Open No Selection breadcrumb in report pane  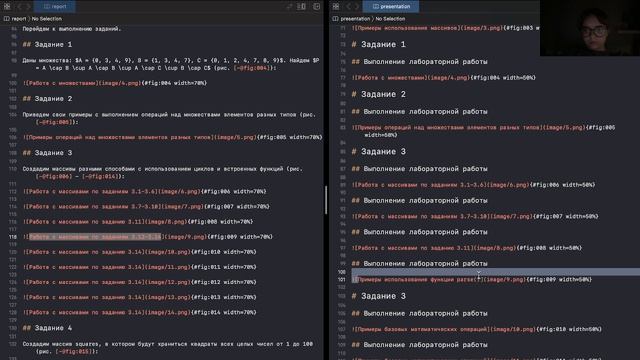(47, 19)
